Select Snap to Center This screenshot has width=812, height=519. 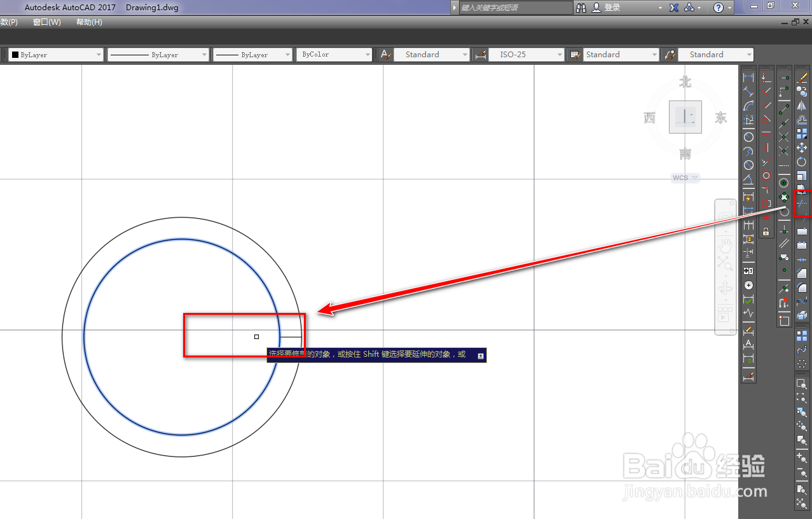[784, 183]
